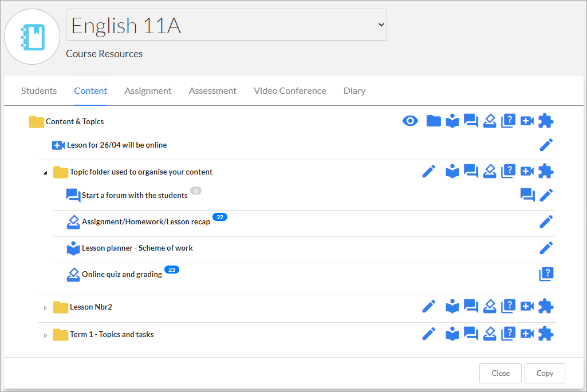Screen dimensions: 587x392
Task: Switch to the Students tab
Action: [39, 91]
